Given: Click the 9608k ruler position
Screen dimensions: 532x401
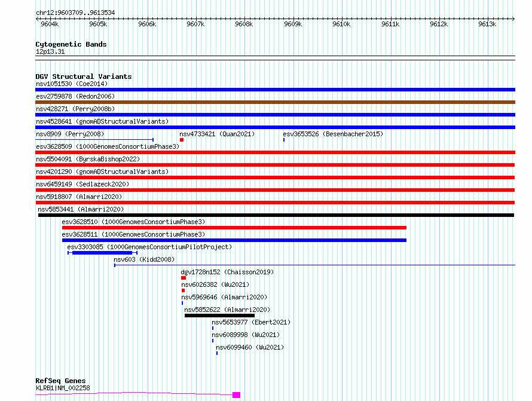Looking at the screenshot, I should pos(244,24).
